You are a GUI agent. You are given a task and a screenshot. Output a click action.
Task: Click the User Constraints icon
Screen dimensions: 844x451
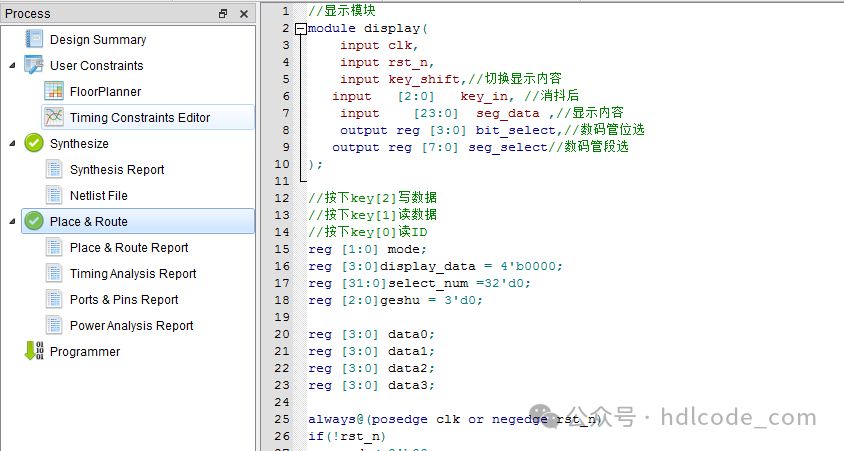[34, 65]
